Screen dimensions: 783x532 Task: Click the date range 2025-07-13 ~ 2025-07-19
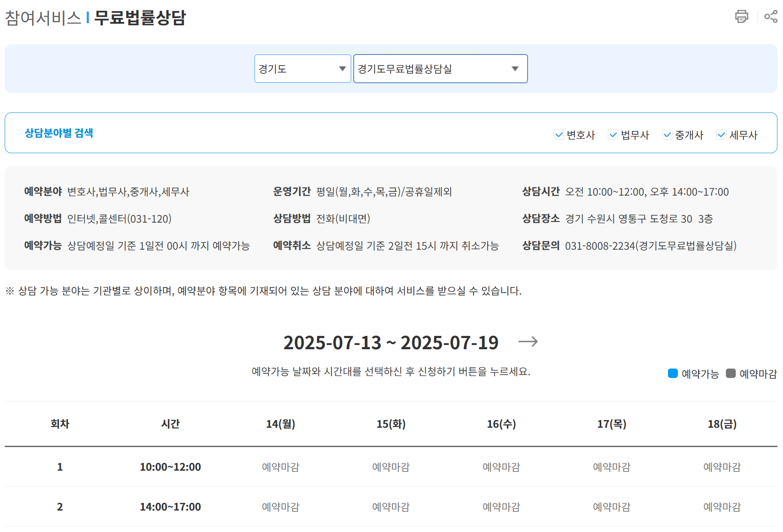tap(391, 342)
